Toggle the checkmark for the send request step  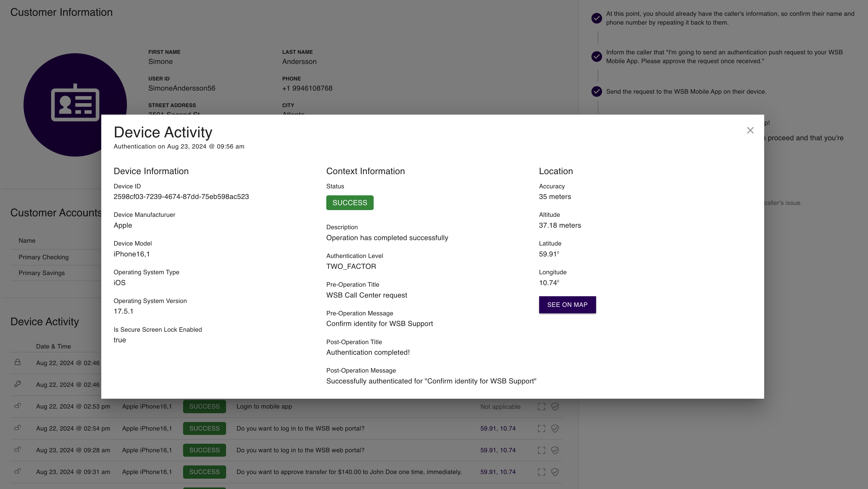[597, 91]
